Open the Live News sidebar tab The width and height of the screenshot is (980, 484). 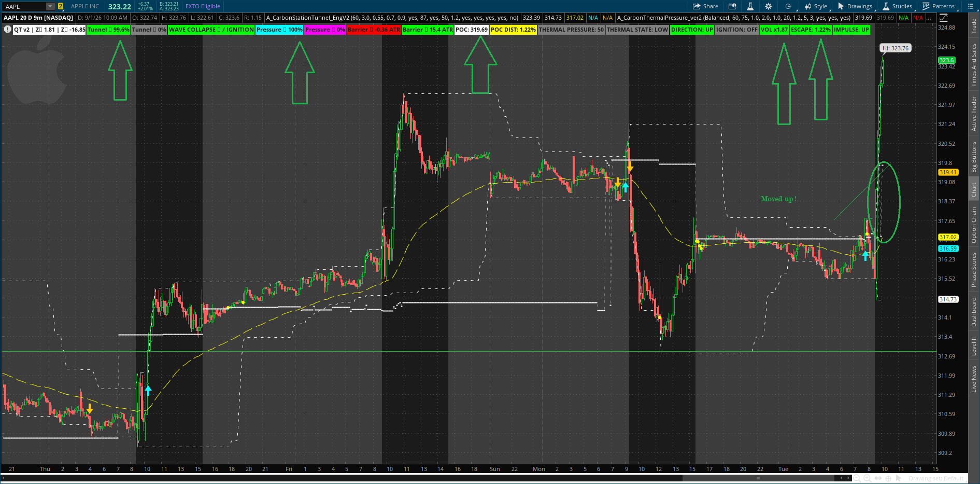(x=974, y=379)
